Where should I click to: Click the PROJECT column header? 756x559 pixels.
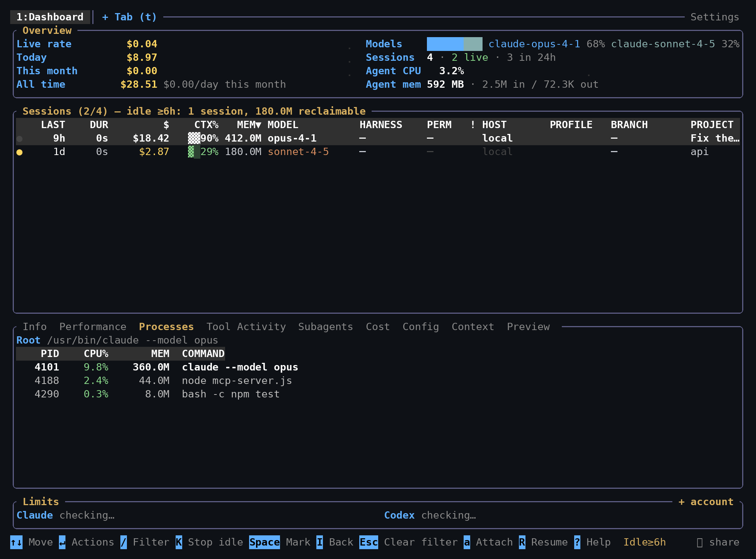point(712,125)
